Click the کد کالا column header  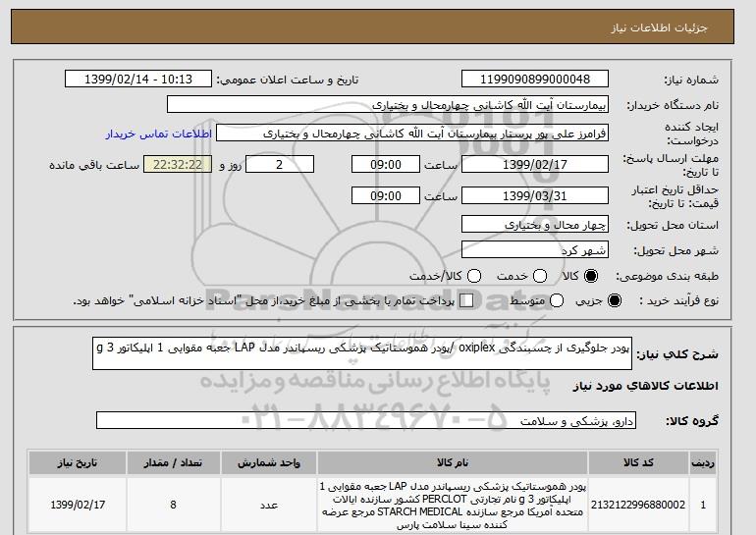click(638, 462)
